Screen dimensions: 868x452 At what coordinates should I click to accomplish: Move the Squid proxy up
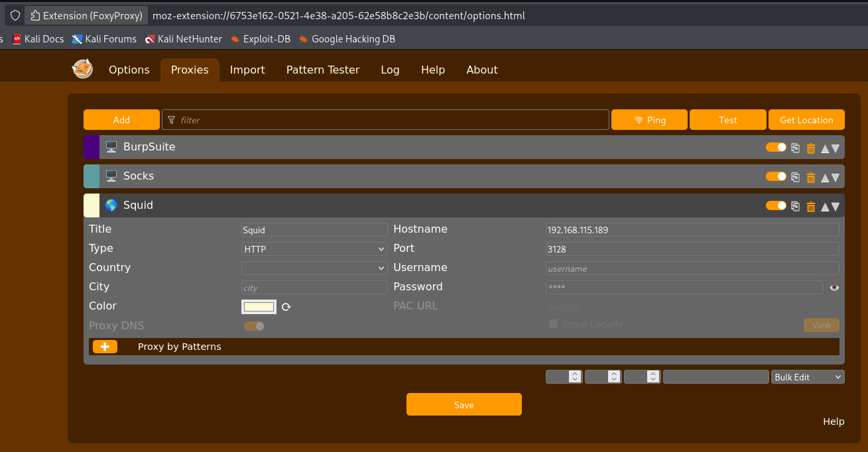[x=825, y=207]
